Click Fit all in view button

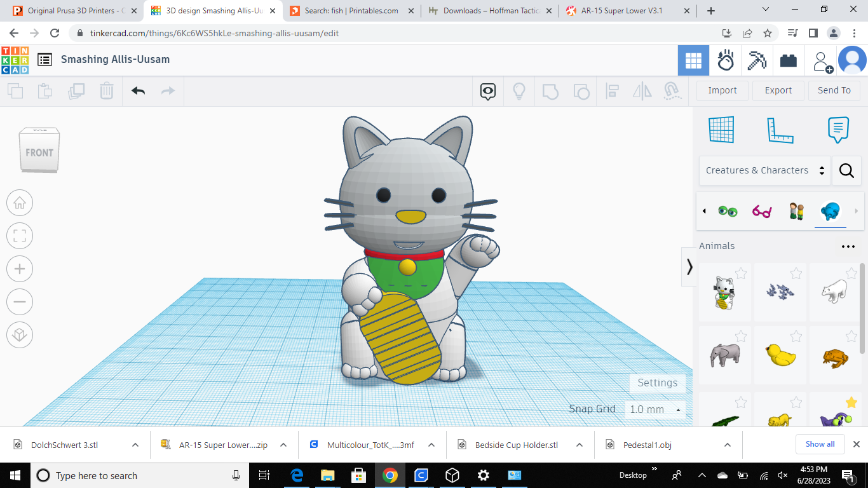click(x=20, y=236)
